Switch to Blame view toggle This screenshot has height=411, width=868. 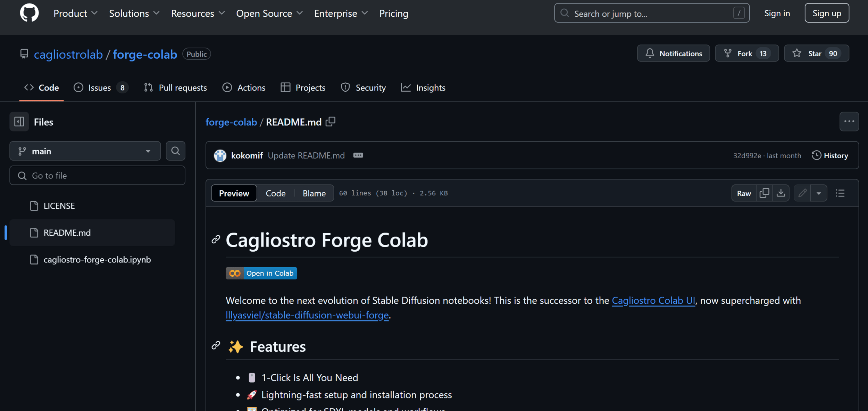click(314, 193)
